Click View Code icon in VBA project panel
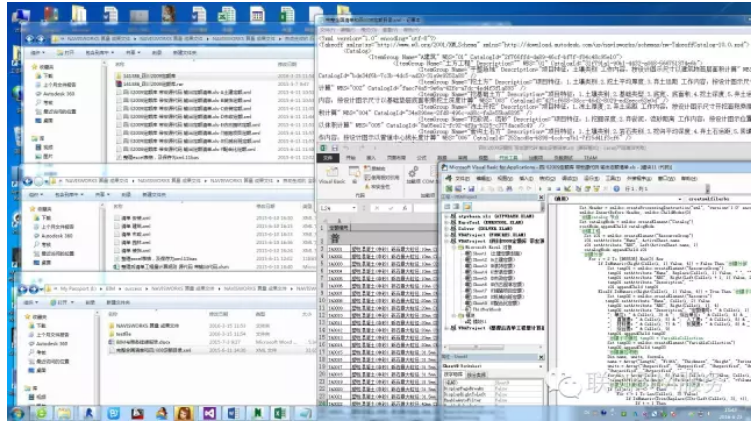The width and height of the screenshot is (756, 424). [x=447, y=206]
